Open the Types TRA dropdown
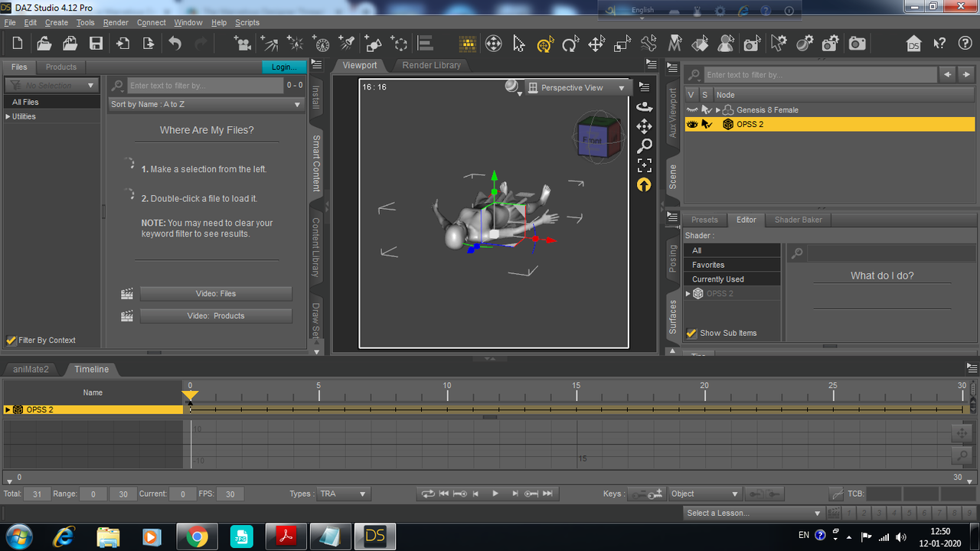This screenshot has height=551, width=980. click(343, 494)
